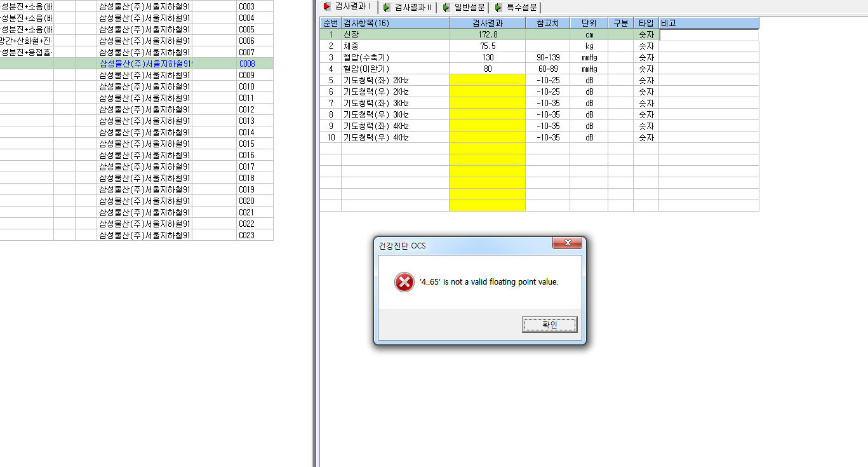Viewport: 868px width, 467px height.
Task: Click the green flag icon on 특수설문 tab
Action: click(498, 8)
